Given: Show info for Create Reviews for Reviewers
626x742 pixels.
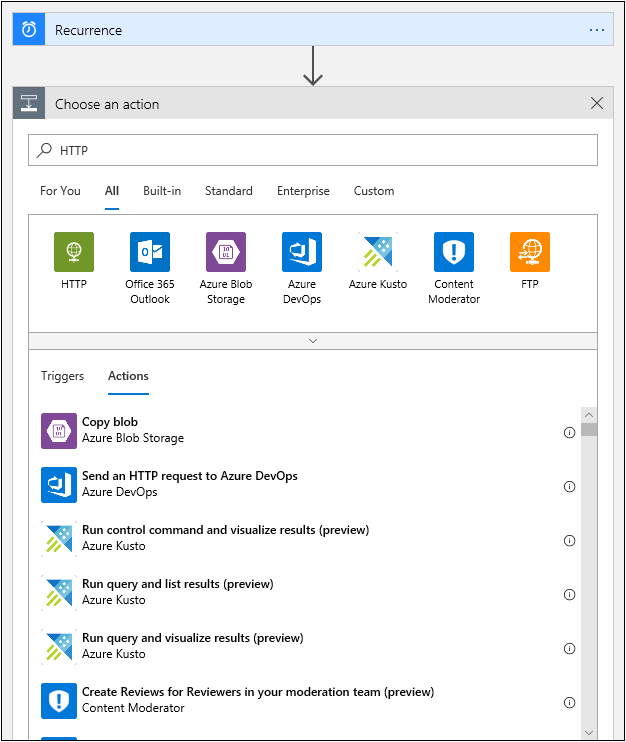Looking at the screenshot, I should [x=569, y=702].
